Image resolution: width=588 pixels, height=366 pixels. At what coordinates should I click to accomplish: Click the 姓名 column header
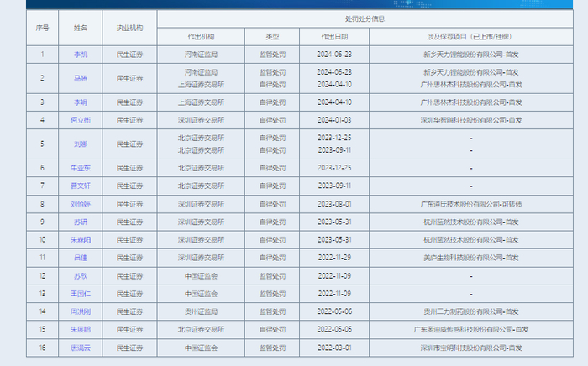[x=81, y=28]
